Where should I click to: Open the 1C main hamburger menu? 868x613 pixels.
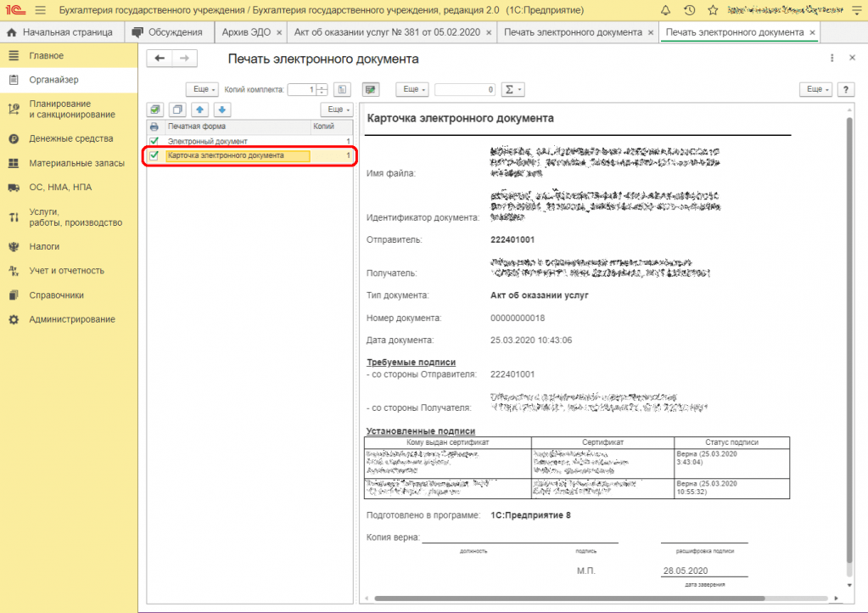coord(40,10)
